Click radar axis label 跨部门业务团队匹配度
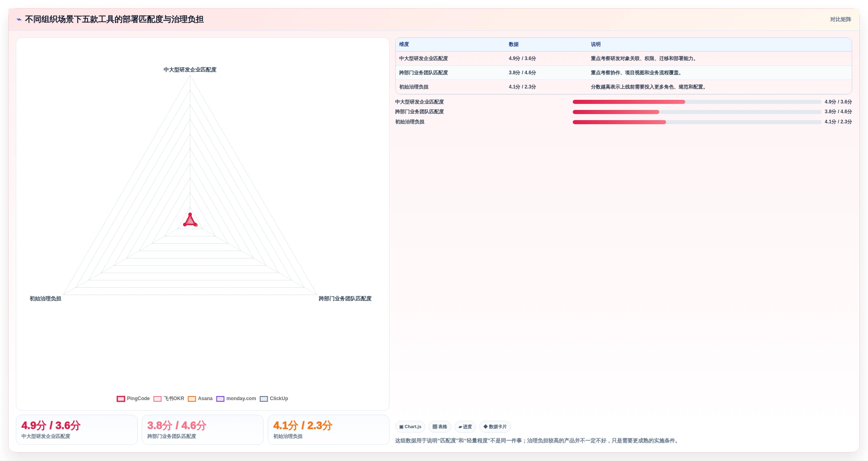This screenshot has width=868, height=461. [345, 299]
